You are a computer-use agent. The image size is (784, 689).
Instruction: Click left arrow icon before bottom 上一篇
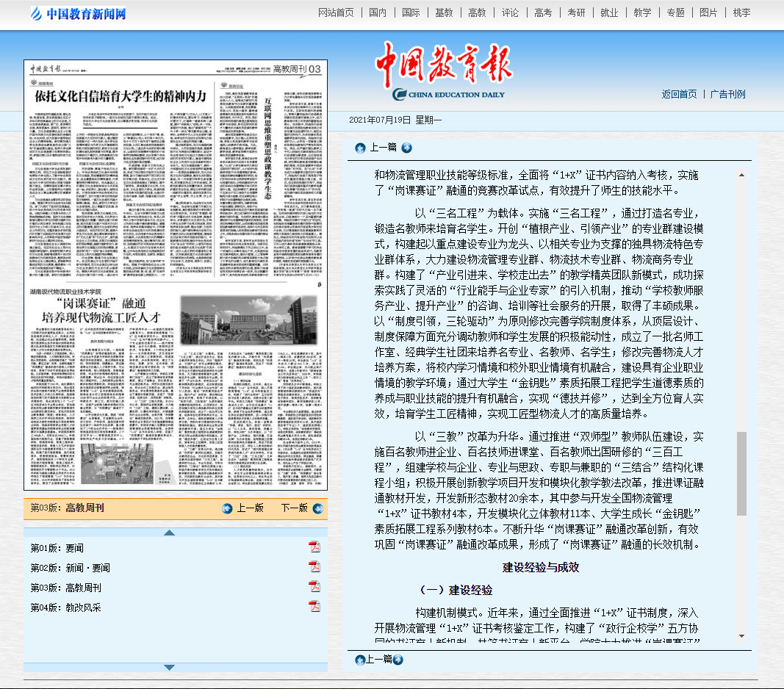(359, 660)
